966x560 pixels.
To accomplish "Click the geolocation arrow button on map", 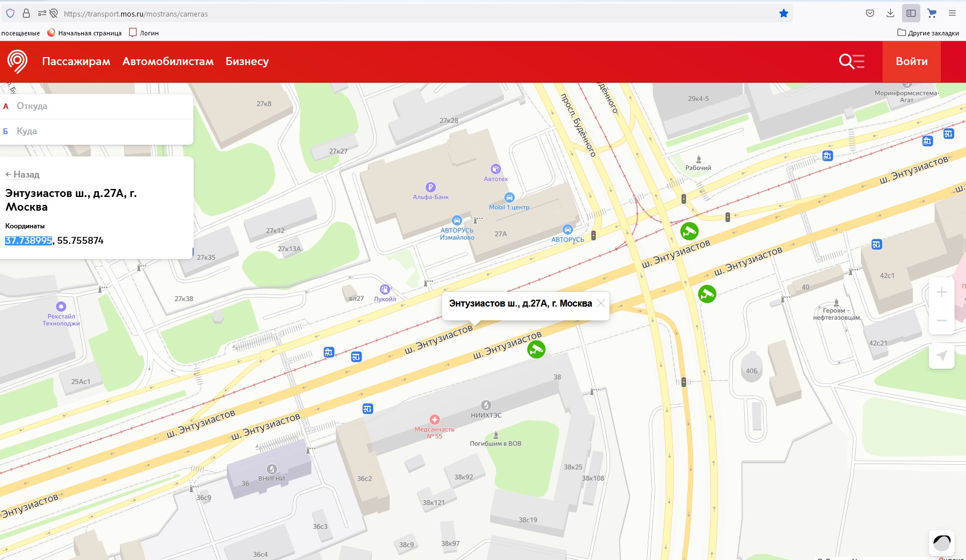I will pyautogui.click(x=941, y=356).
